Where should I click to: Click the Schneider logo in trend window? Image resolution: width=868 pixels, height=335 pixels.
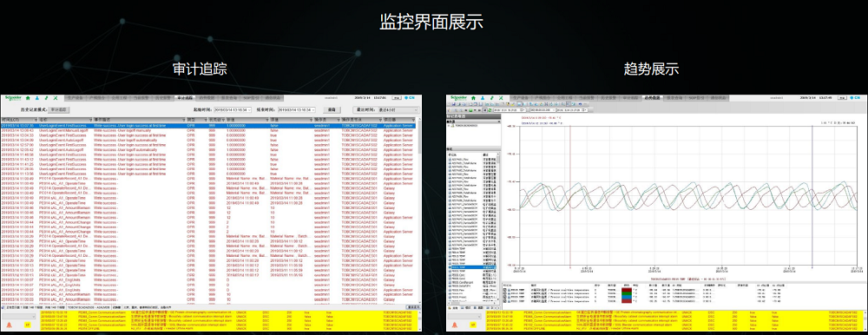458,97
